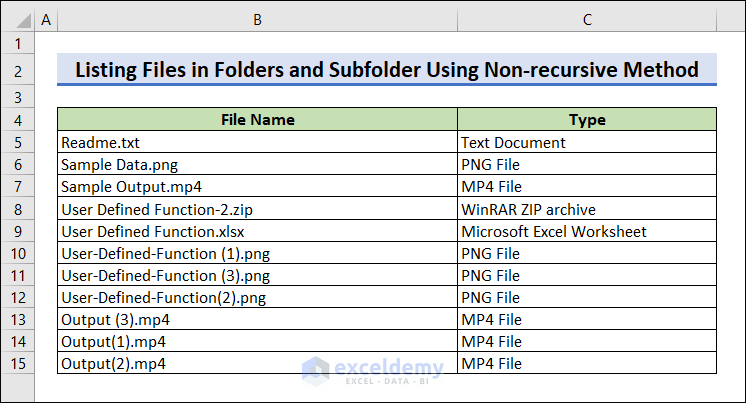Image resolution: width=746 pixels, height=403 pixels.
Task: Select column B header
Action: [x=257, y=19]
